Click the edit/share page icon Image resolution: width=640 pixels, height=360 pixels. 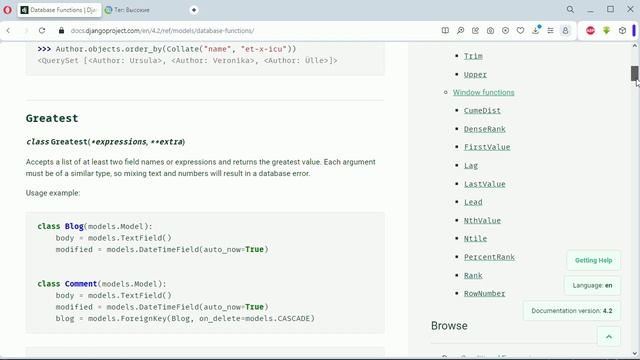476,31
